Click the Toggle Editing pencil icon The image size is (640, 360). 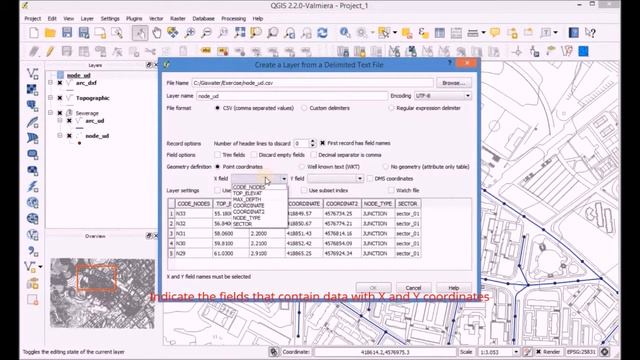click(50, 51)
